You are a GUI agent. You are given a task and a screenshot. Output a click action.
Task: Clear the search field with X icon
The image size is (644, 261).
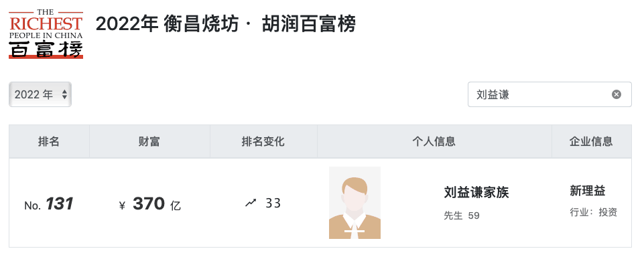pos(616,95)
